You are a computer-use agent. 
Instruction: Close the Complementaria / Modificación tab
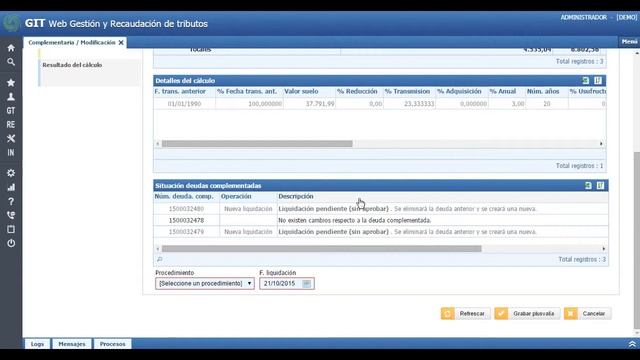pos(121,42)
